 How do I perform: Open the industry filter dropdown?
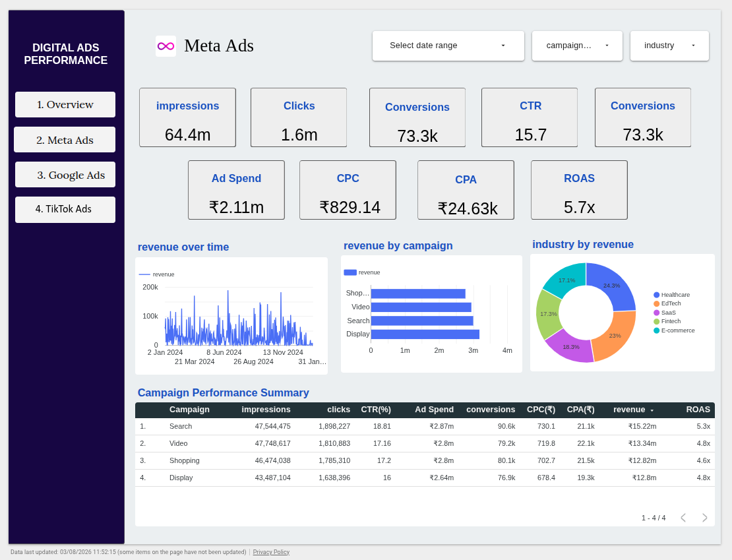[x=669, y=46]
